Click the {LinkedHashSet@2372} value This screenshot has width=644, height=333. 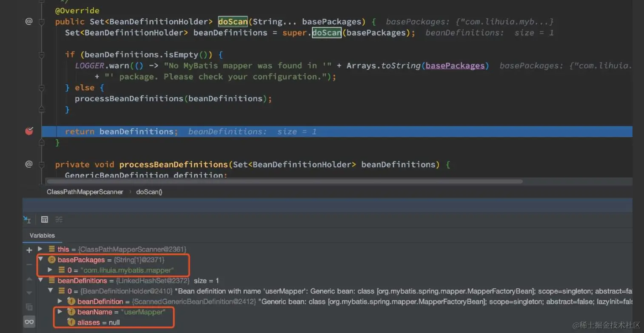point(154,281)
